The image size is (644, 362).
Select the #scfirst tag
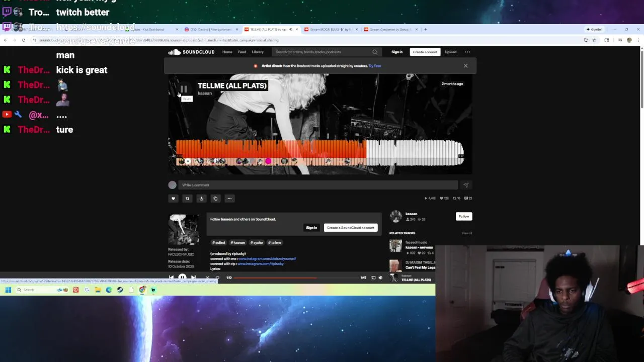pyautogui.click(x=219, y=242)
